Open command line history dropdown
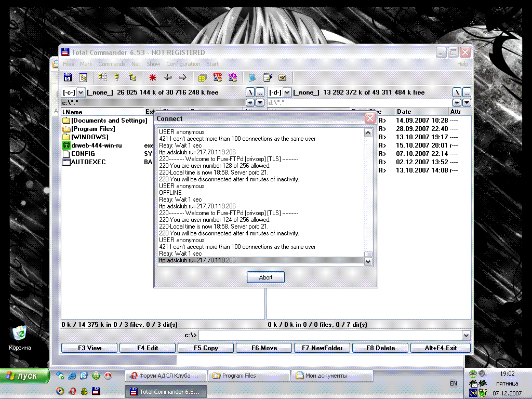This screenshot has width=532, height=399. [466, 336]
